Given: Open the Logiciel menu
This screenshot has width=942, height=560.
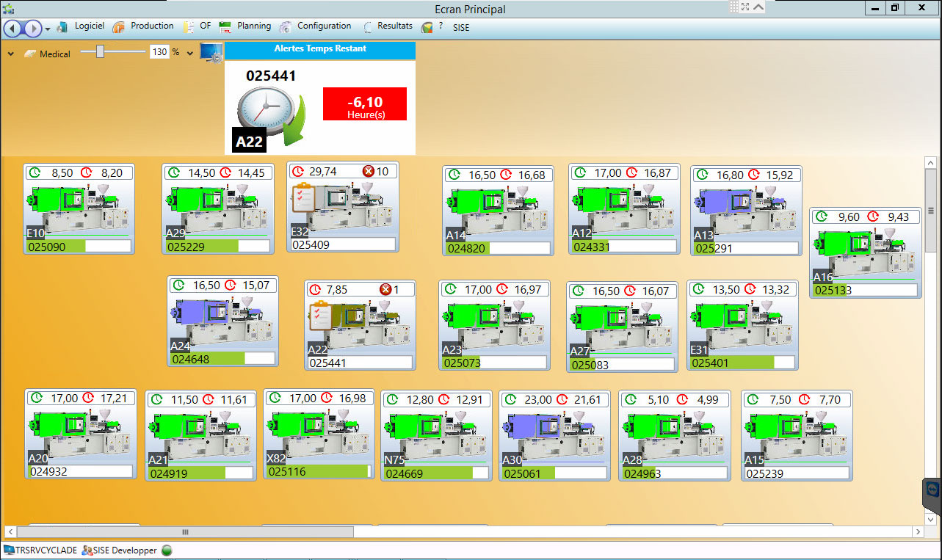Looking at the screenshot, I should point(81,26).
